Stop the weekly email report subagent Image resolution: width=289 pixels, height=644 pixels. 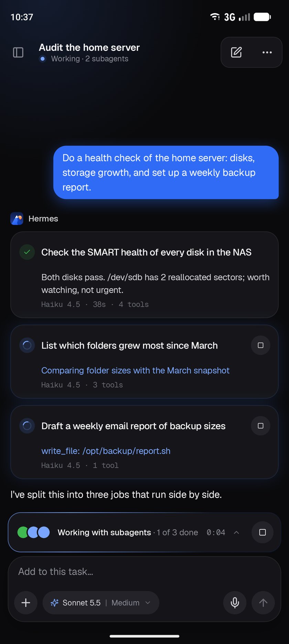(x=260, y=426)
